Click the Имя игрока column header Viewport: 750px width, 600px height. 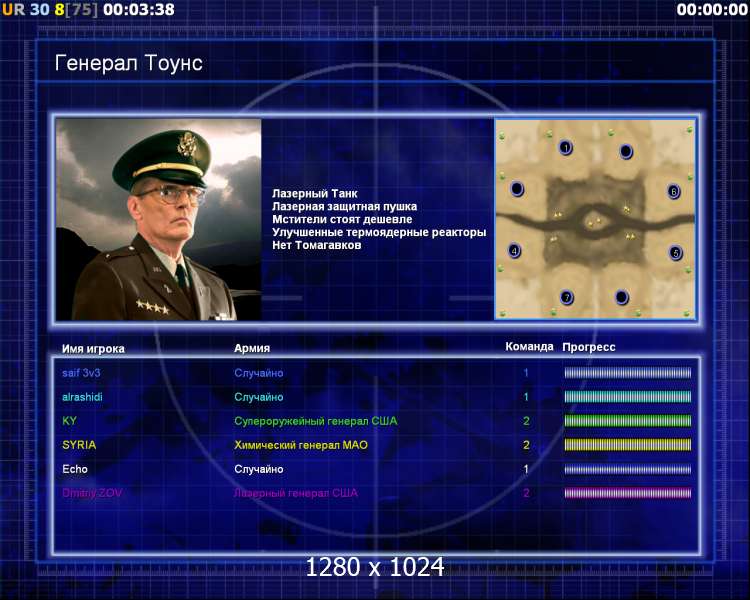click(93, 349)
